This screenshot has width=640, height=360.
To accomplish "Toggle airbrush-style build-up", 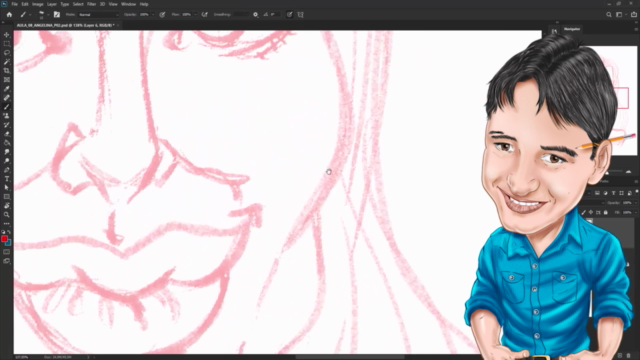I will click(x=204, y=15).
